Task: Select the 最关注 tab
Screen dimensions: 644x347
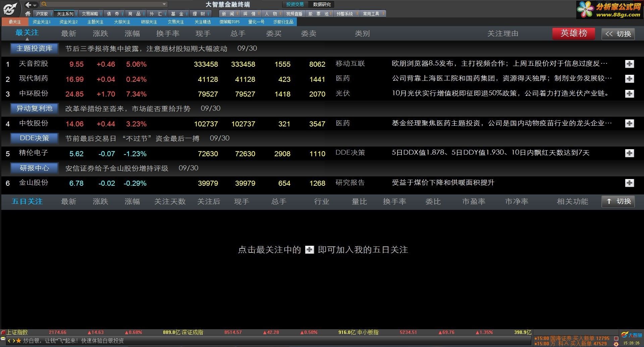Action: (x=15, y=22)
